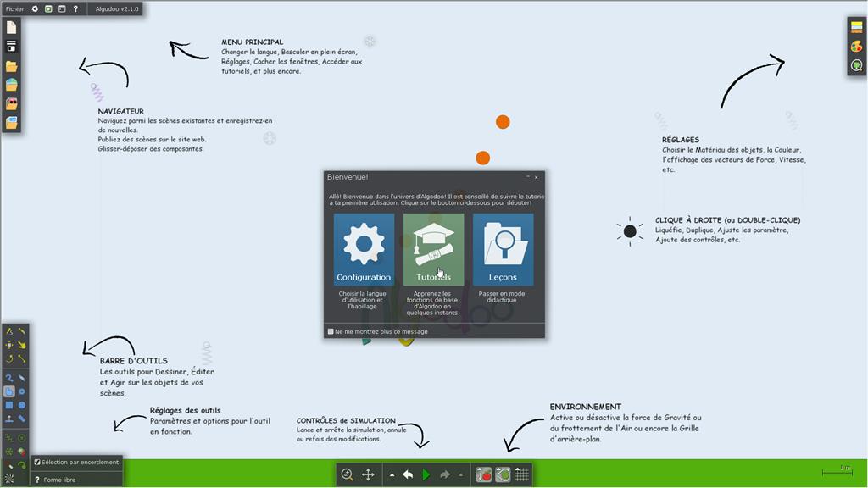Select the Move tool

click(x=9, y=346)
